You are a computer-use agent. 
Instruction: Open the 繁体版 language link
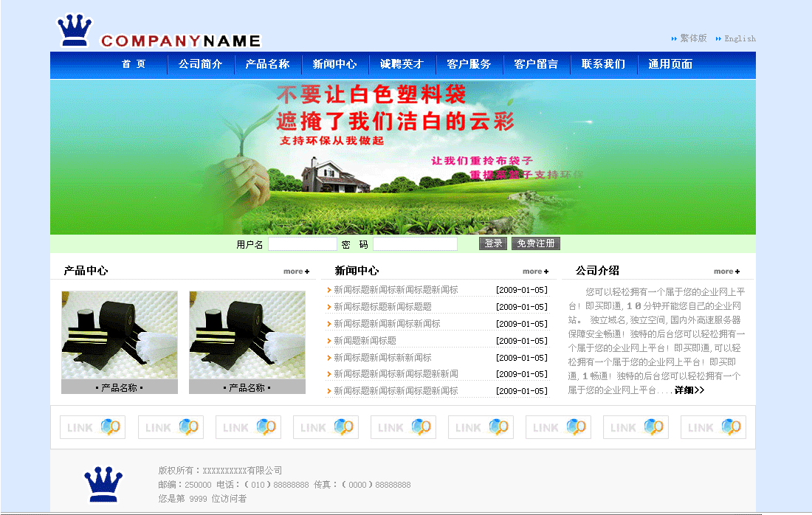click(693, 38)
